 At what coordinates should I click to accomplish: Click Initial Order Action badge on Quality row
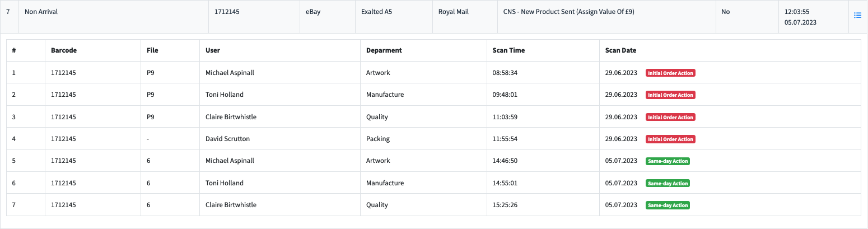[670, 118]
